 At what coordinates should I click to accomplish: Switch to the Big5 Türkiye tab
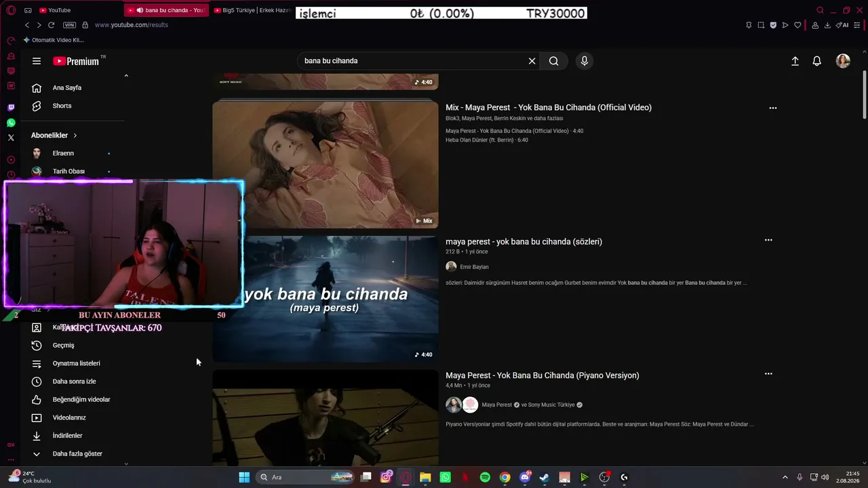point(252,10)
